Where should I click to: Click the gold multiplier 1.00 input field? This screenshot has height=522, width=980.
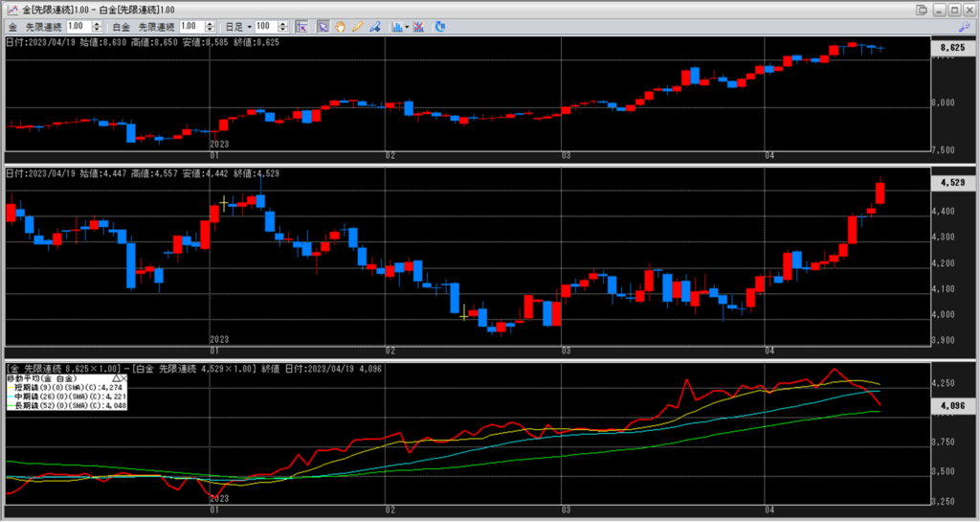pos(78,26)
